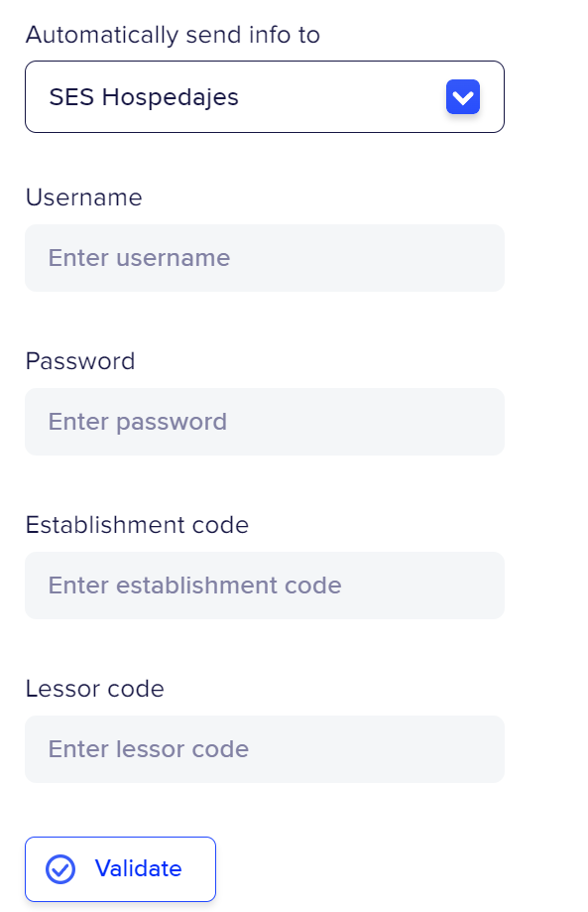Focus the Enter username field
This screenshot has width=588, height=912.
coord(265,258)
